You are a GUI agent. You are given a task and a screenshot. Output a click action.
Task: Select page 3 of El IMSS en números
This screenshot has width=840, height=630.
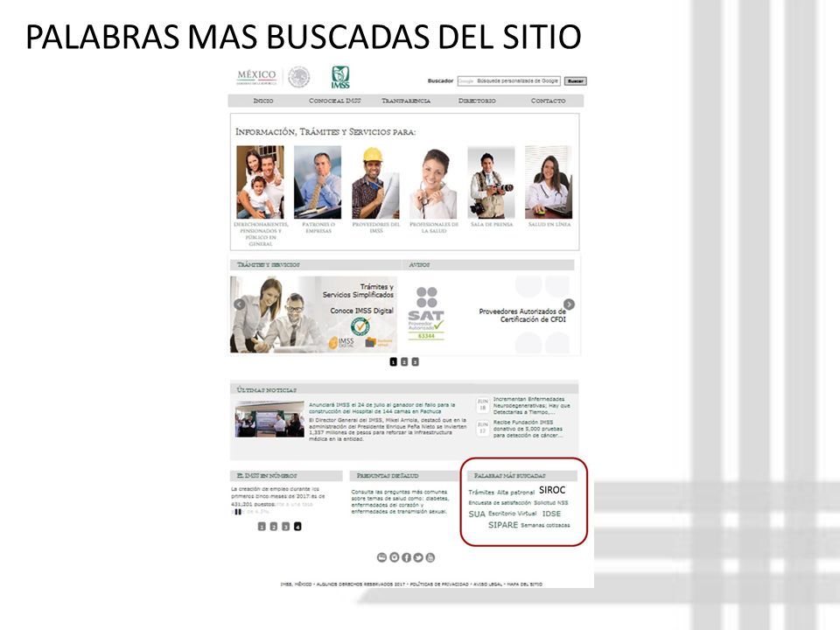pyautogui.click(x=285, y=527)
